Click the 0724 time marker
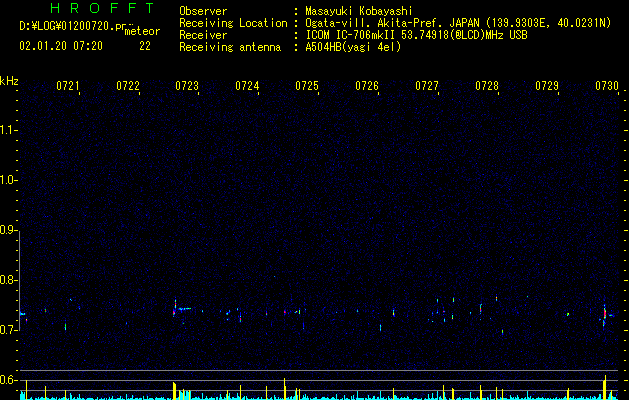 click(247, 86)
